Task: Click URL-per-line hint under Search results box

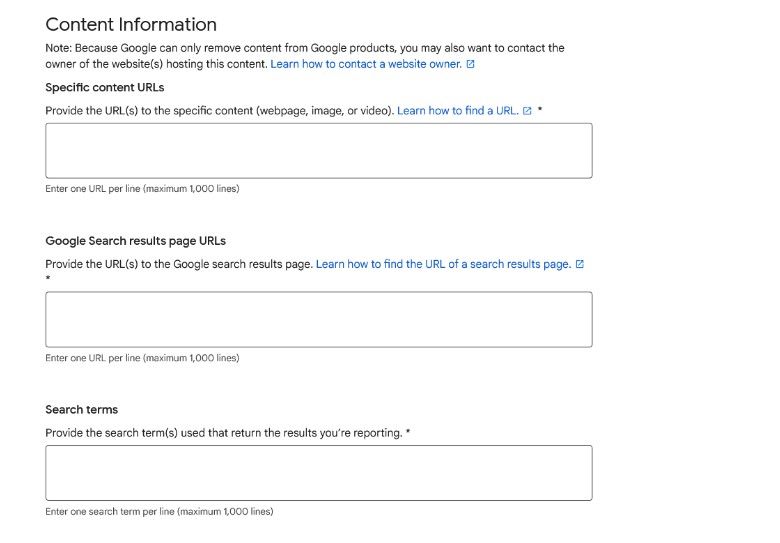Action: click(142, 358)
